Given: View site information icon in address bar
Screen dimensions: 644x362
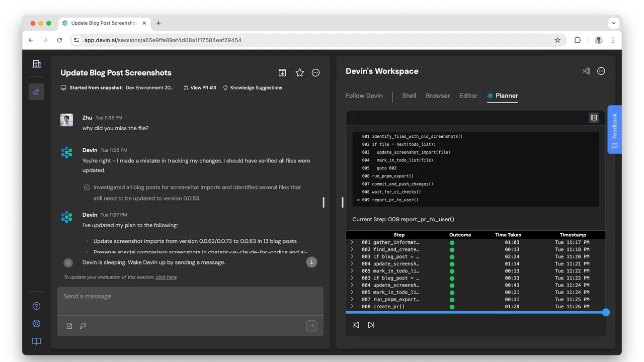Looking at the screenshot, I should tap(76, 40).
